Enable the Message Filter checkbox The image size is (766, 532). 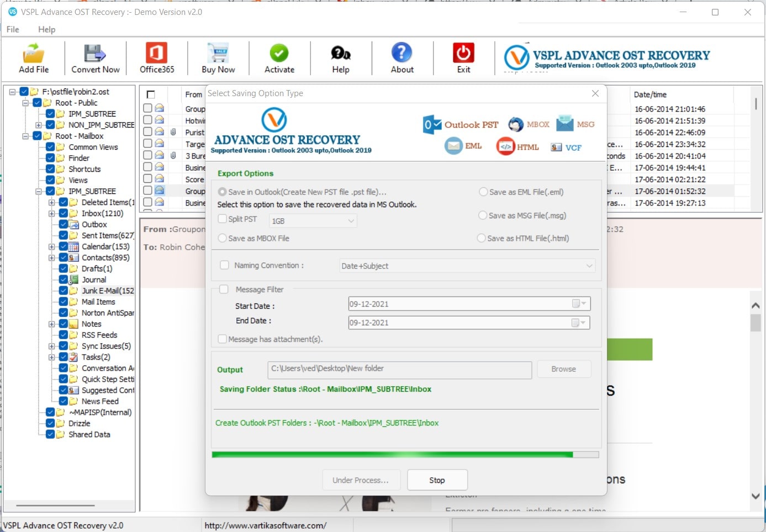pos(224,289)
